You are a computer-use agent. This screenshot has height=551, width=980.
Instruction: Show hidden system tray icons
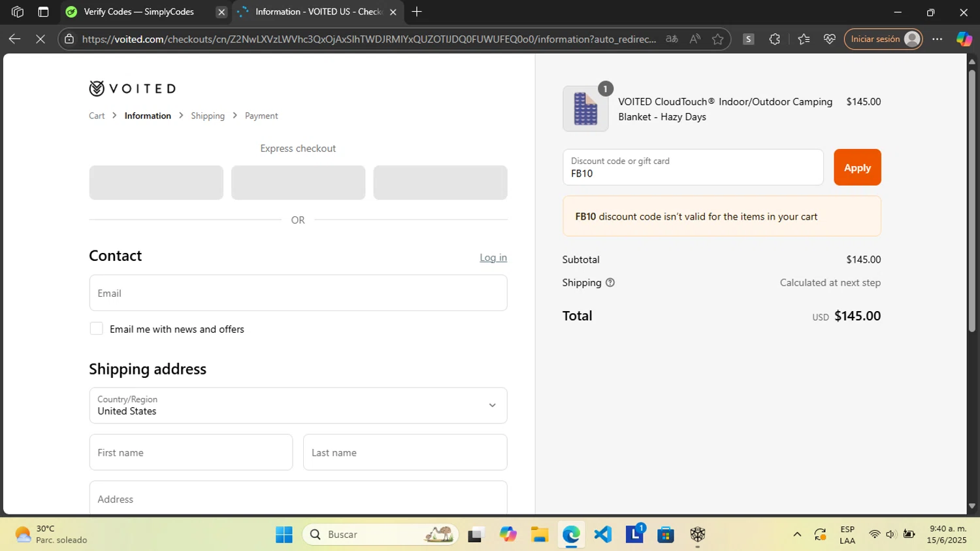tap(797, 535)
